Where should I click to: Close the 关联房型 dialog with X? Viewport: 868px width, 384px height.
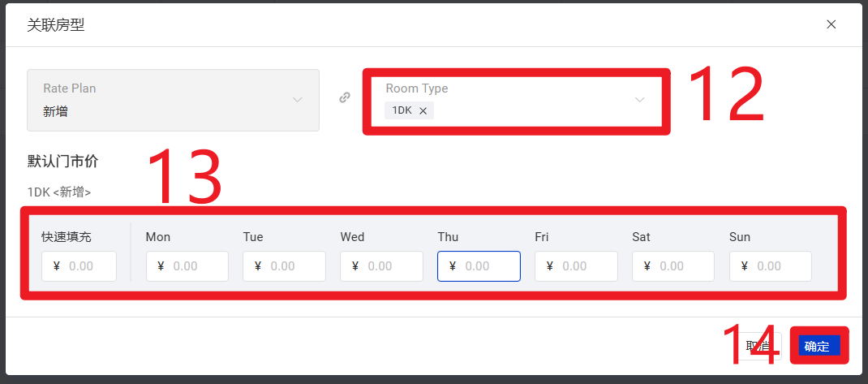(831, 24)
